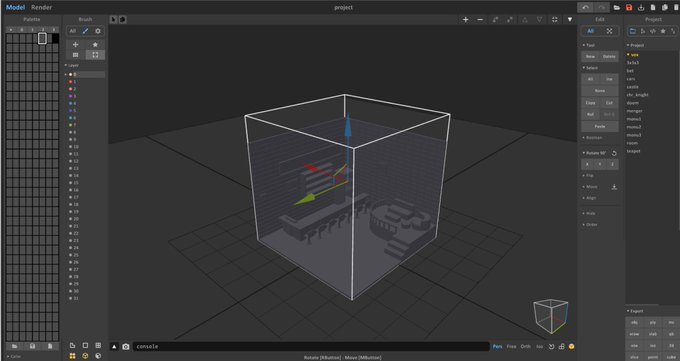Open brush settings gear icon
This screenshot has width=680, height=361.
[98, 31]
